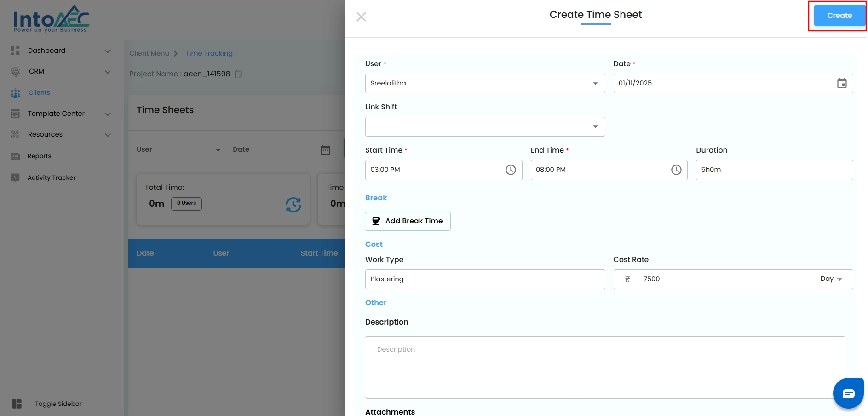Viewport: 868px width, 416px height.
Task: Open filter Date calendar icon in Time Sheets
Action: click(325, 150)
